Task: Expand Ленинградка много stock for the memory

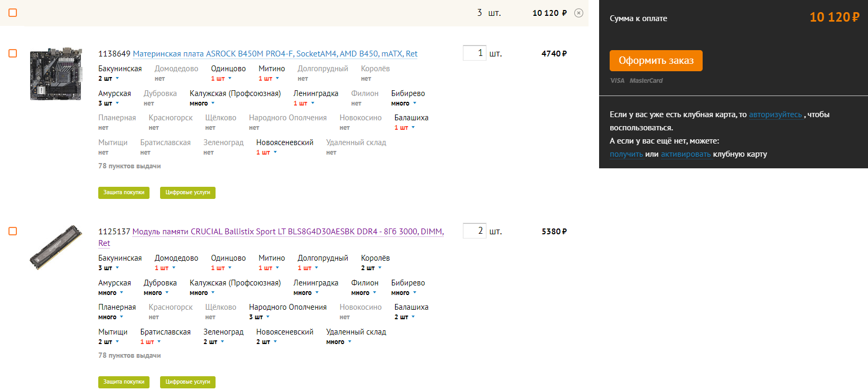Action: tap(306, 293)
